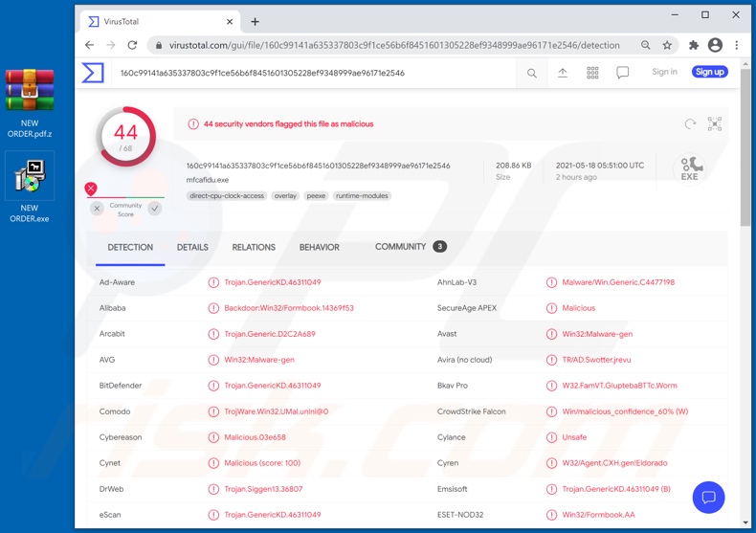
Task: Click the 2021-05-18 05:51:00 UTC date
Action: 600,166
